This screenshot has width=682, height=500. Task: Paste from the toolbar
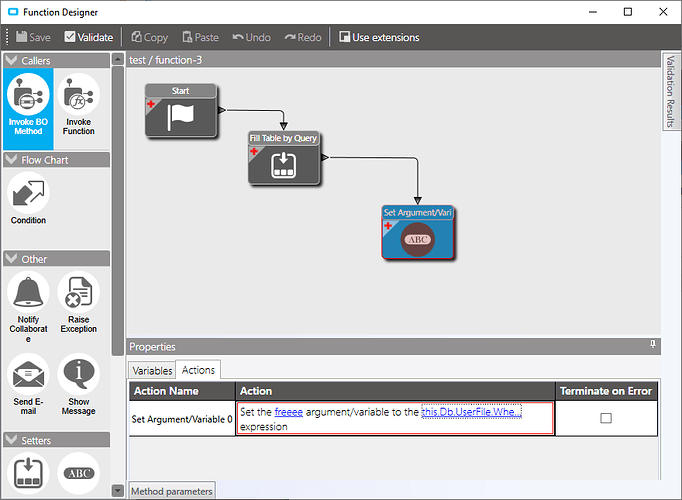point(201,37)
